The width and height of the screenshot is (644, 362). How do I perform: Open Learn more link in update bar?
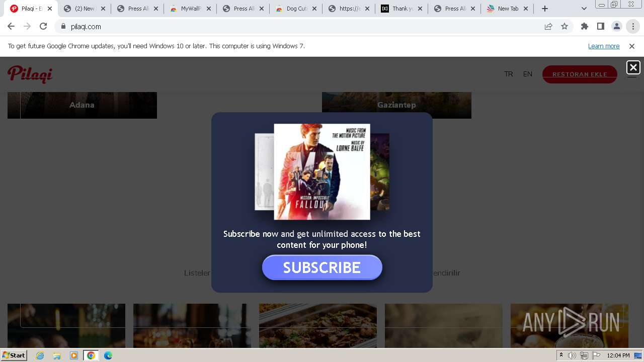tap(604, 46)
